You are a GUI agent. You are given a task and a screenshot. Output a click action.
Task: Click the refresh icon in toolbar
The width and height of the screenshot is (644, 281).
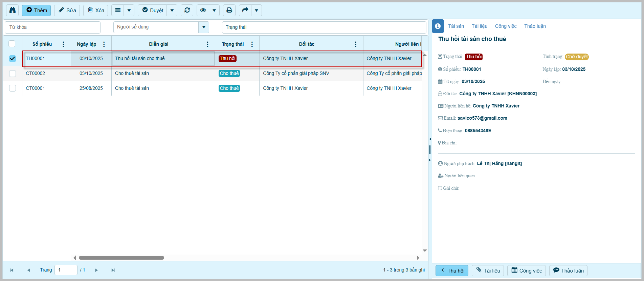pyautogui.click(x=187, y=10)
